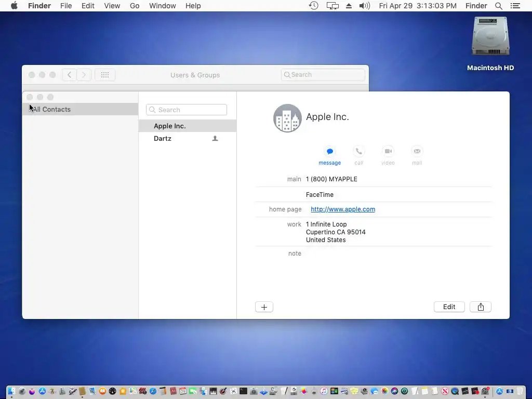This screenshot has height=399, width=532.
Task: Open Finder from the Dock
Action: click(11, 391)
